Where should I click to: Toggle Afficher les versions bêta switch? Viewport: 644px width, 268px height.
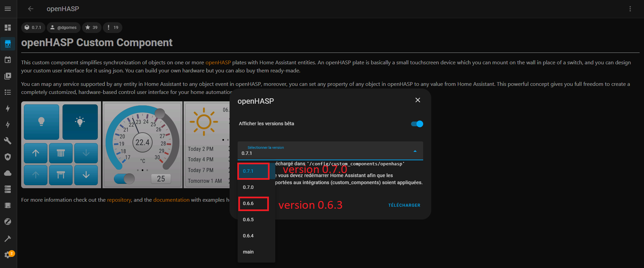point(417,124)
